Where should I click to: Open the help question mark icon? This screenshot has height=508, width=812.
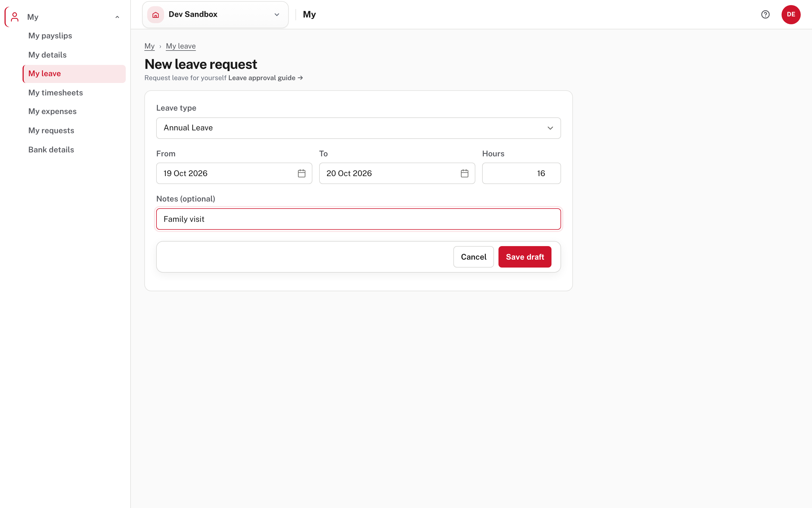coord(765,14)
